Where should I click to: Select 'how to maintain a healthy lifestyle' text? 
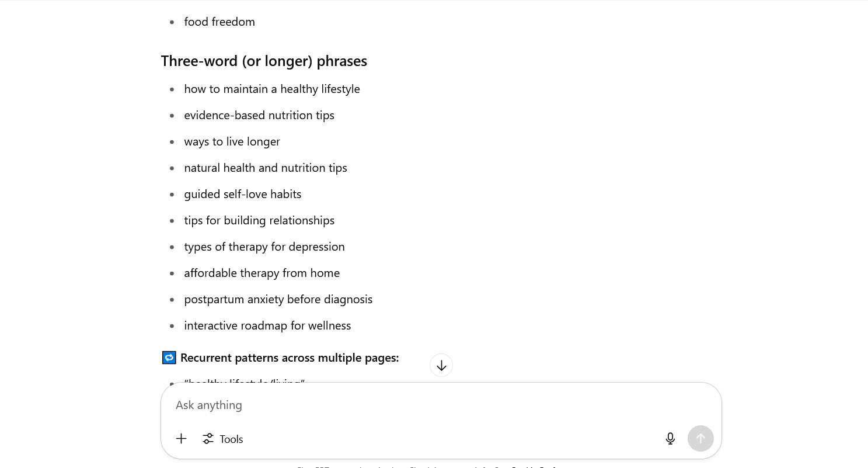click(272, 89)
